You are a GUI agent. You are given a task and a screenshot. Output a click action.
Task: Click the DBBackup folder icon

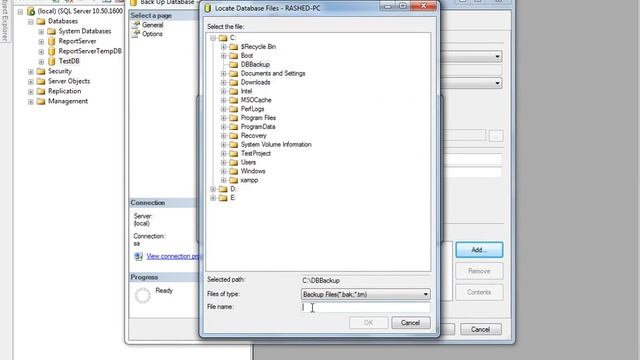click(233, 64)
